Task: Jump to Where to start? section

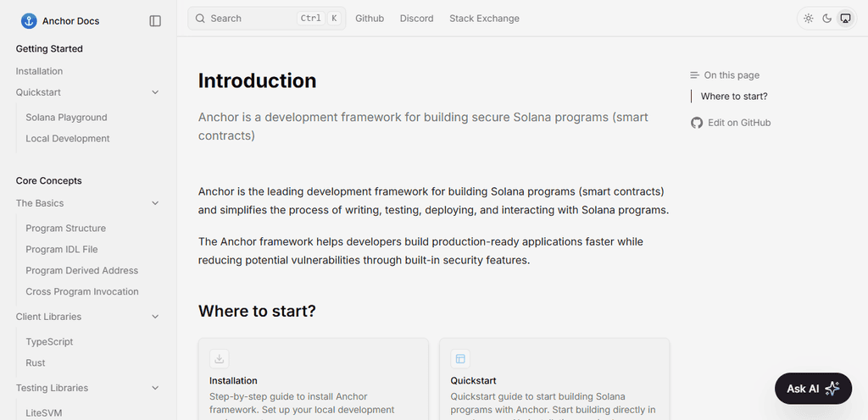Action: [734, 97]
